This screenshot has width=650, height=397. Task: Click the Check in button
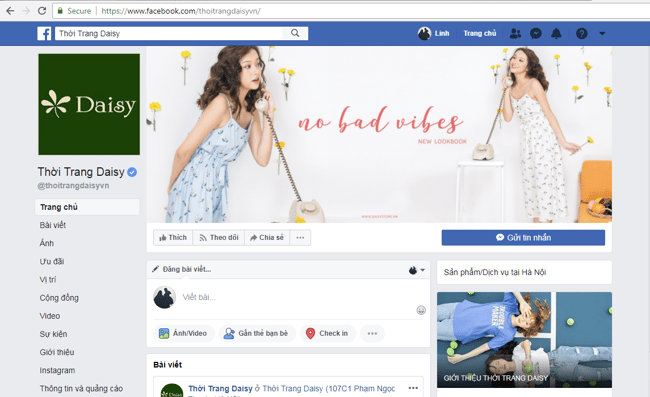pyautogui.click(x=327, y=333)
